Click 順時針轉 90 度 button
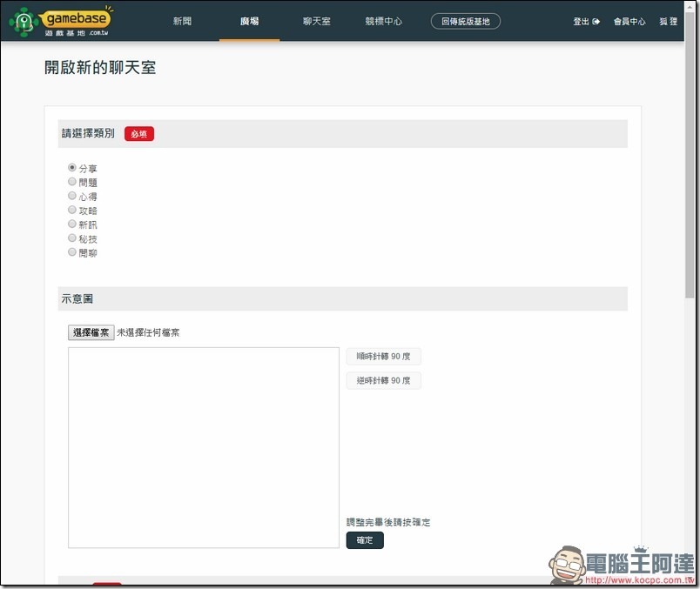This screenshot has width=700, height=589. click(383, 357)
